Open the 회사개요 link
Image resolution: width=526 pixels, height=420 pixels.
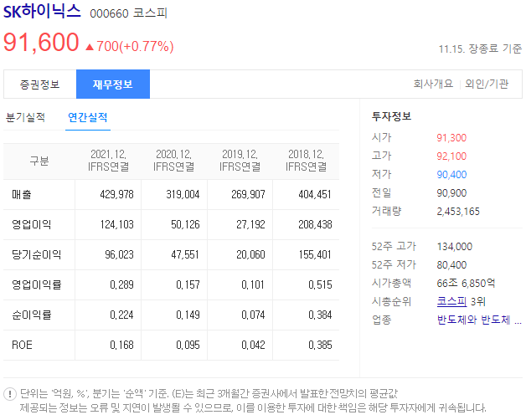tap(433, 84)
